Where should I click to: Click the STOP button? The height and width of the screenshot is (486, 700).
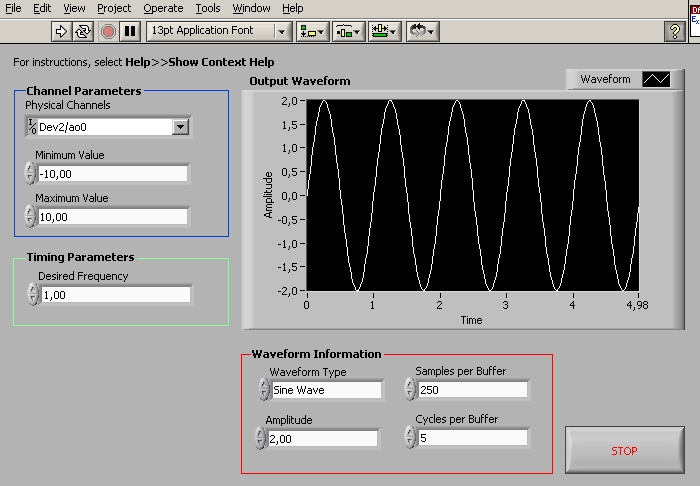click(624, 451)
